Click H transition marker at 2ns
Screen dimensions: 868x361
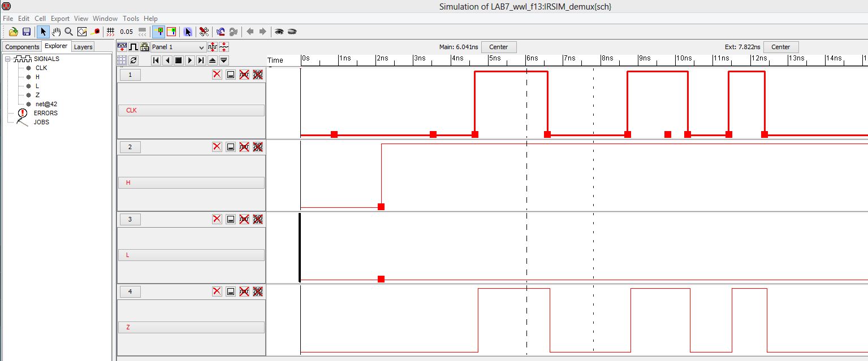(x=381, y=206)
